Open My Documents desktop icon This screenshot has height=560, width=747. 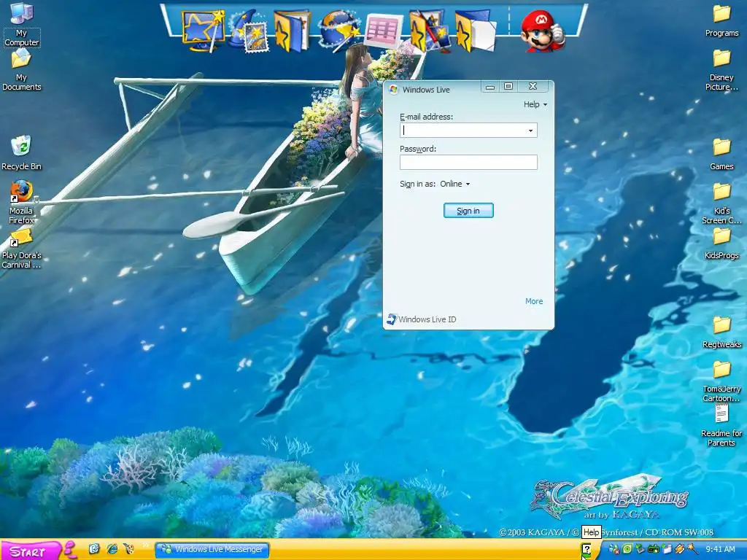pyautogui.click(x=21, y=70)
